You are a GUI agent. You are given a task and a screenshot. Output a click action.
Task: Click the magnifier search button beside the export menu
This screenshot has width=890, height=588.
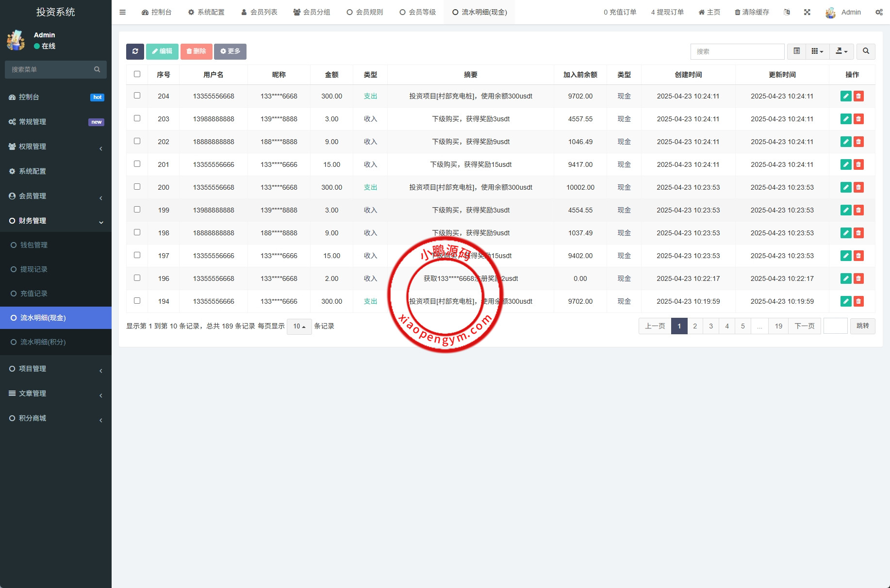click(x=866, y=51)
